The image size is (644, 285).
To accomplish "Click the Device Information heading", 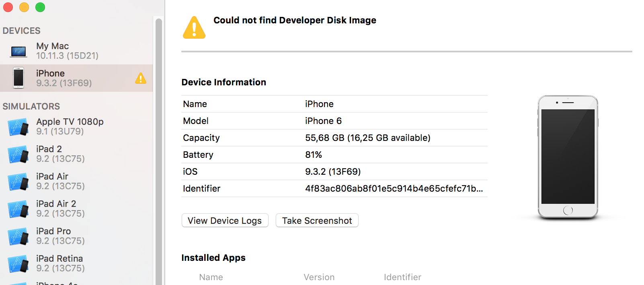I will [224, 82].
